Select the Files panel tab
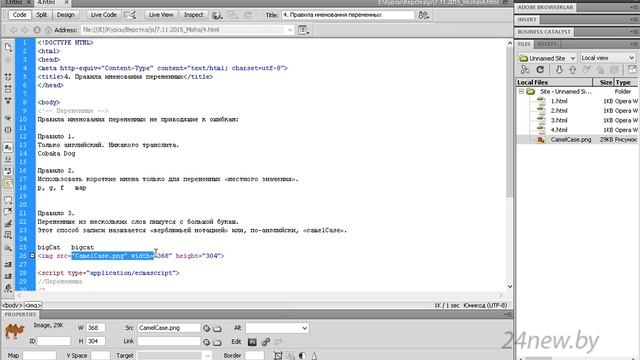Viewport: 640px width, 360px height. [x=524, y=44]
